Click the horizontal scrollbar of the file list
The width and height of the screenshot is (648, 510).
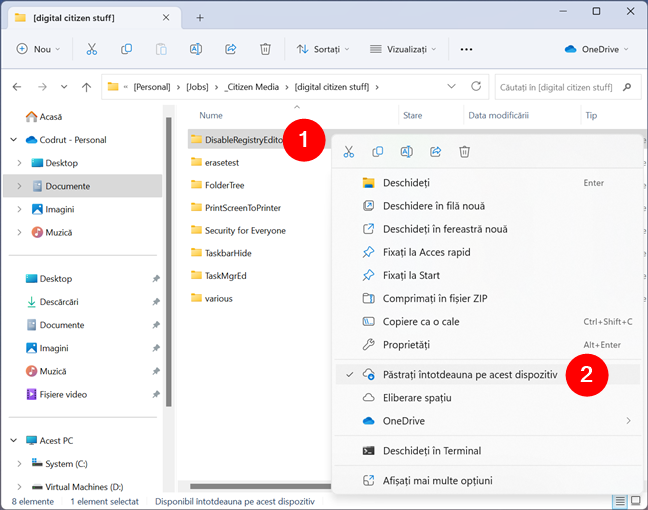click(x=260, y=486)
